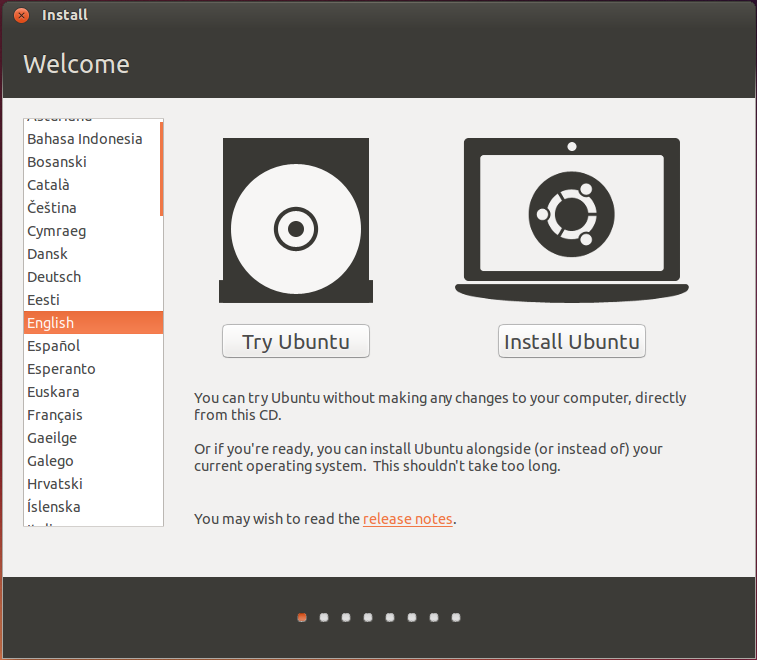Click the CD disc icon above Try Ubuntu

pos(296,221)
